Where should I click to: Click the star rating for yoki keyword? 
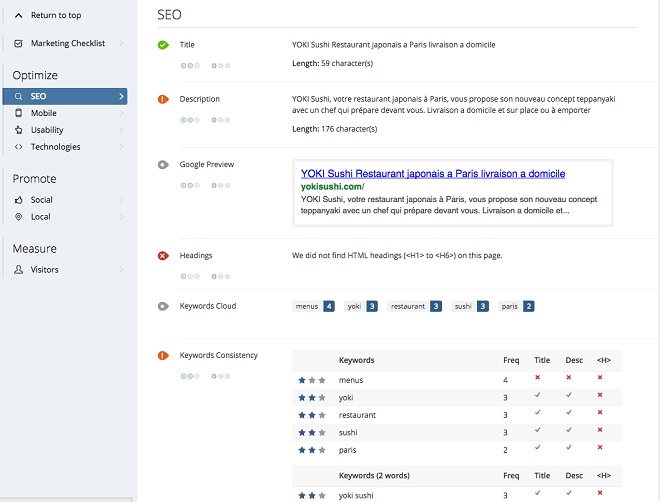coord(312,398)
